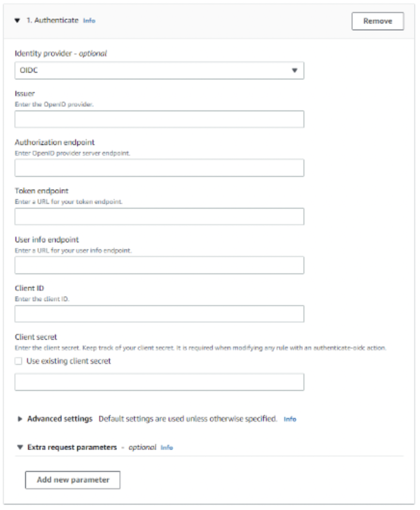Select OIDC from the provider combo box

click(x=160, y=70)
